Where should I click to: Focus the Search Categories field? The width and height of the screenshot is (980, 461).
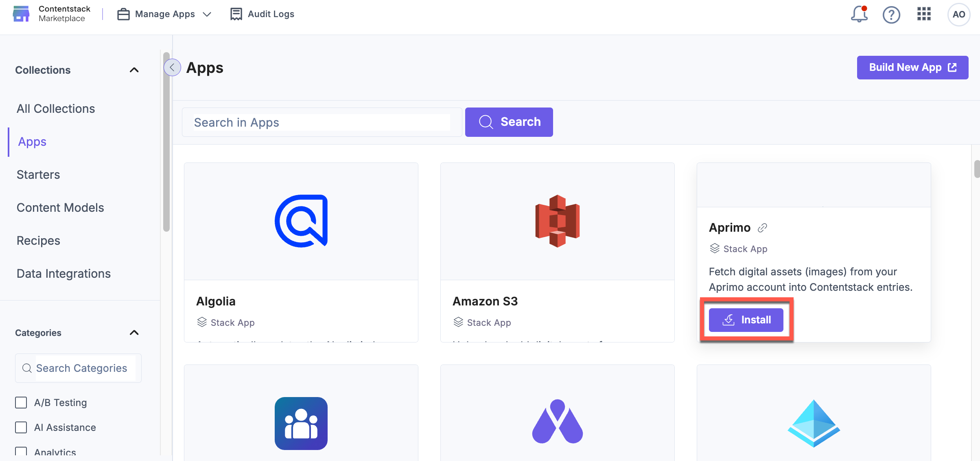[78, 368]
